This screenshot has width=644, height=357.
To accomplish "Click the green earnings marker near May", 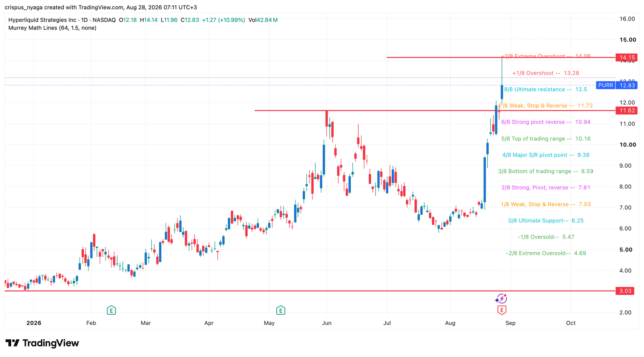I will coord(281,310).
